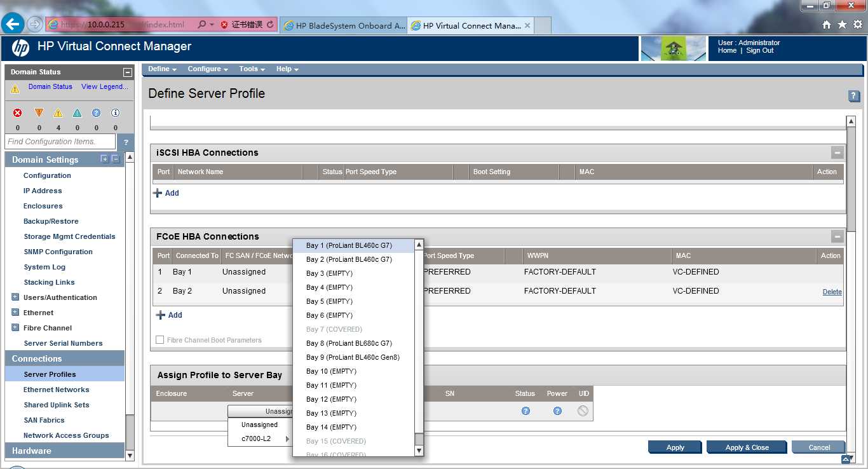
Task: Switch to HP BladeSystem Onboard Administrator tab
Action: [343, 25]
